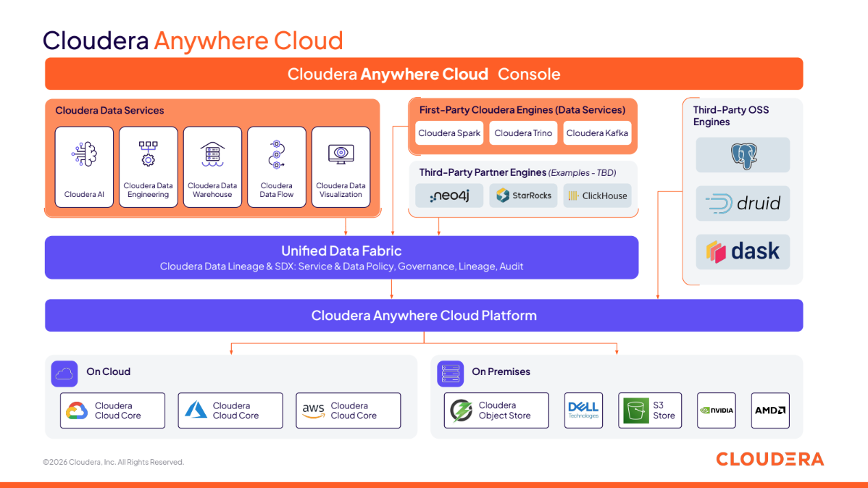The image size is (868, 488).
Task: Click the Cloudera AI brain icon
Action: pyautogui.click(x=84, y=155)
